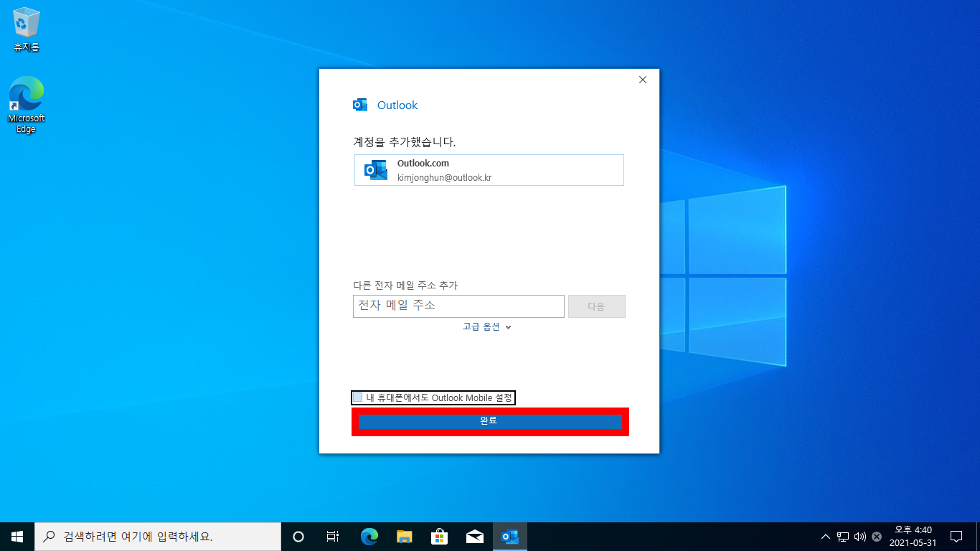Open the Mail app from the taskbar
980x551 pixels.
coord(475,537)
